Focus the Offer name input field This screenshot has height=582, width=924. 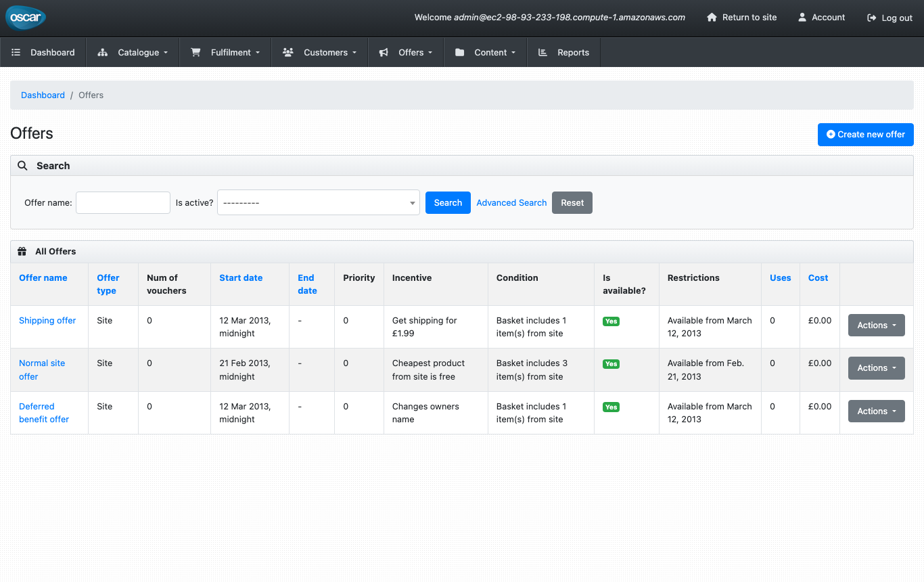pyautogui.click(x=123, y=203)
